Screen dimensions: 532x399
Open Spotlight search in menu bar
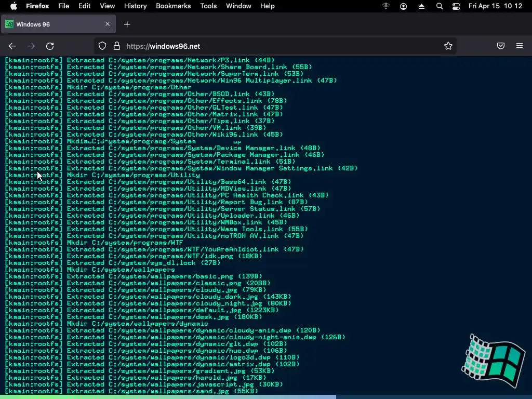point(440,6)
